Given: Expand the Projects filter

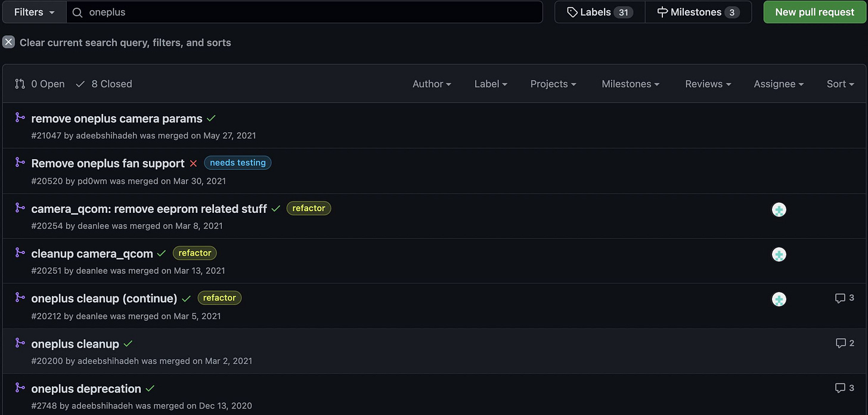Looking at the screenshot, I should point(553,84).
